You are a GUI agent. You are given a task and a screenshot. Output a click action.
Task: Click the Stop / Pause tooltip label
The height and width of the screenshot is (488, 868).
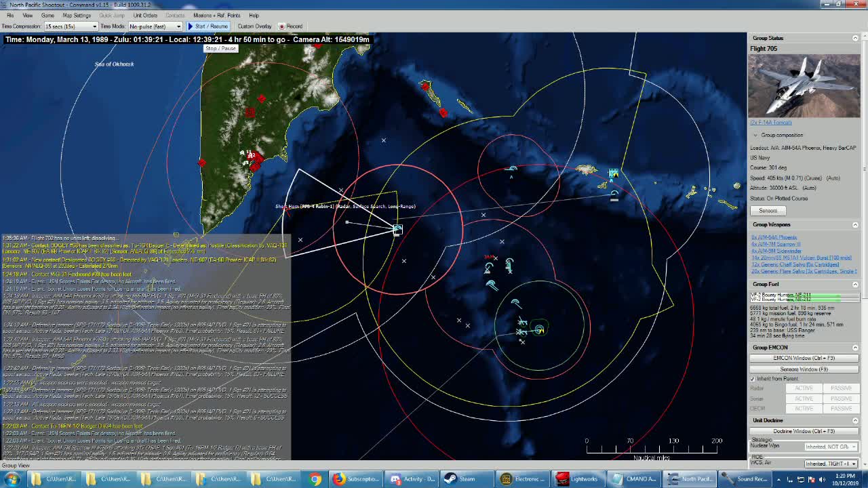(x=220, y=48)
